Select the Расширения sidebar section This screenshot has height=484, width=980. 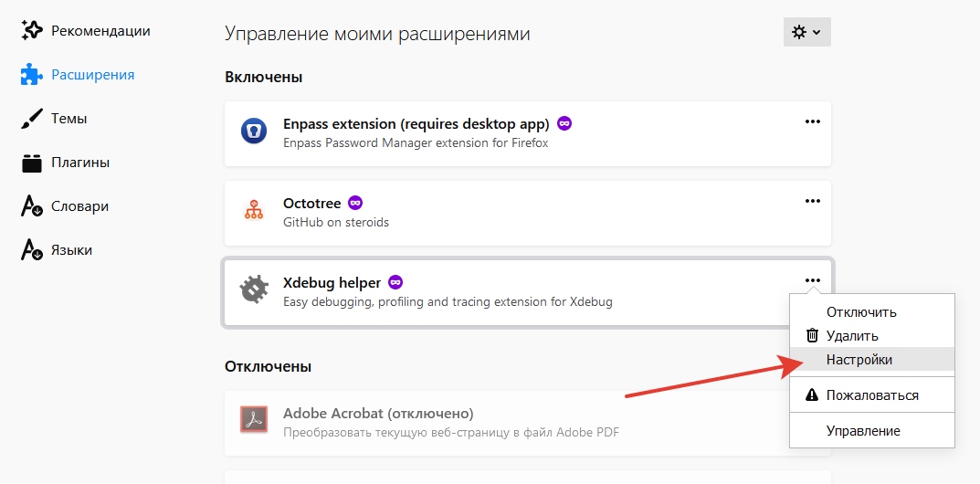point(78,75)
